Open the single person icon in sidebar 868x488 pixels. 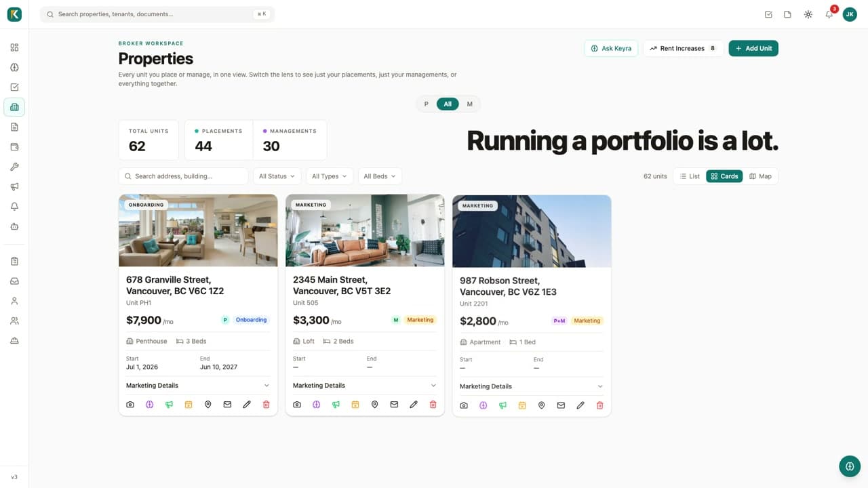click(14, 301)
